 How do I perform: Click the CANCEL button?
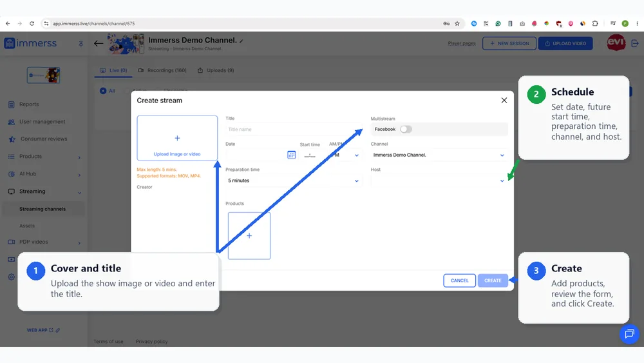point(460,280)
